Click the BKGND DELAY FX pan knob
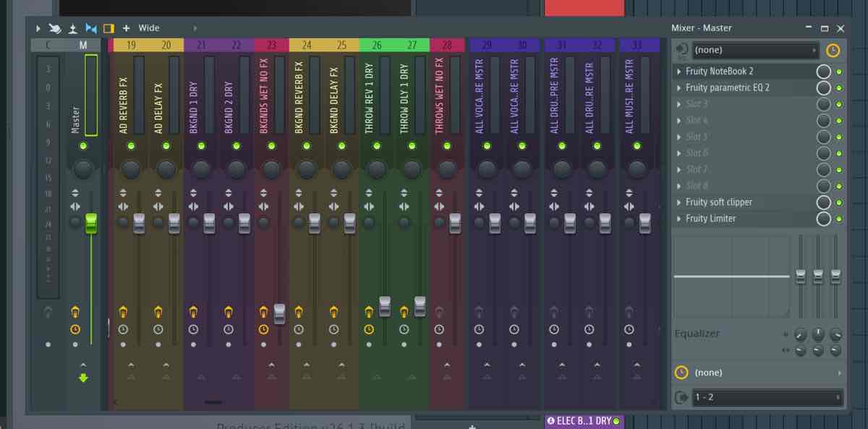 point(342,169)
